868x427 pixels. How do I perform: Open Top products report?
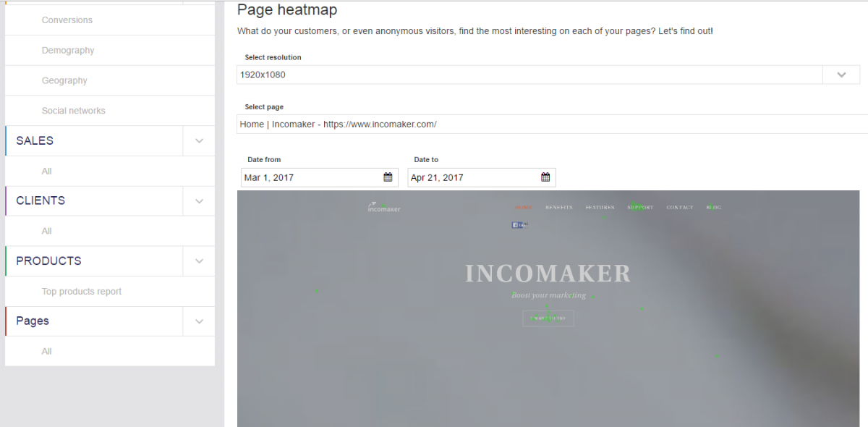(x=82, y=292)
